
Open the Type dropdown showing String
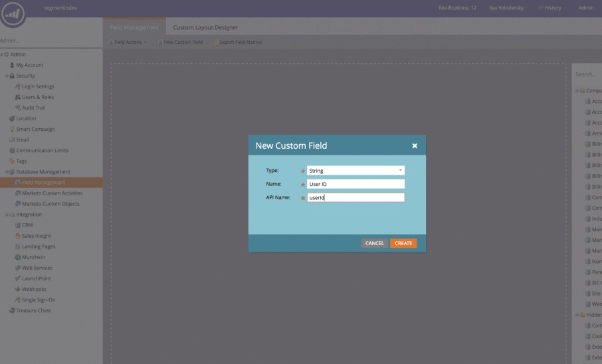point(355,171)
